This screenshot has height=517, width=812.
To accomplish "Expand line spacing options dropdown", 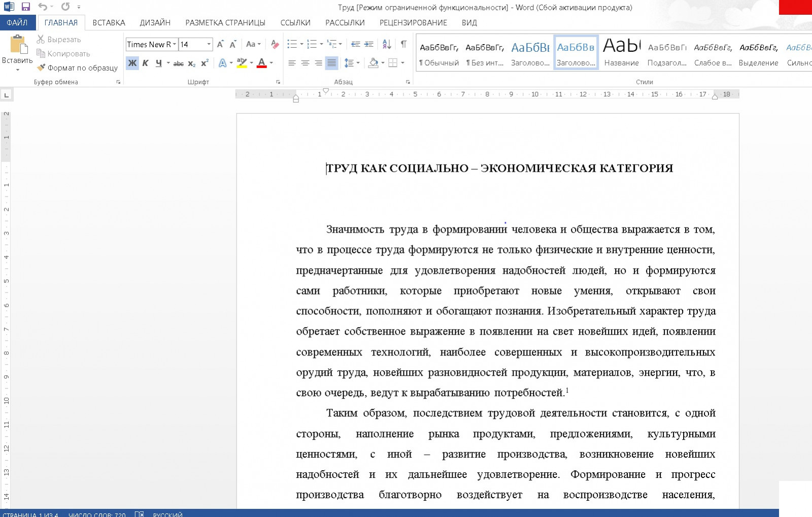I will (358, 63).
